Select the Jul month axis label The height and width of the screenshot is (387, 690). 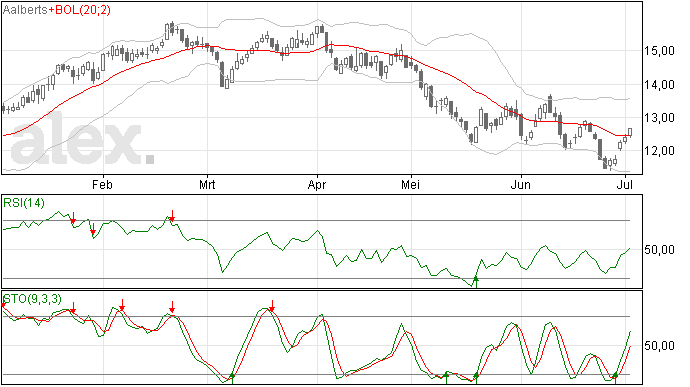625,184
